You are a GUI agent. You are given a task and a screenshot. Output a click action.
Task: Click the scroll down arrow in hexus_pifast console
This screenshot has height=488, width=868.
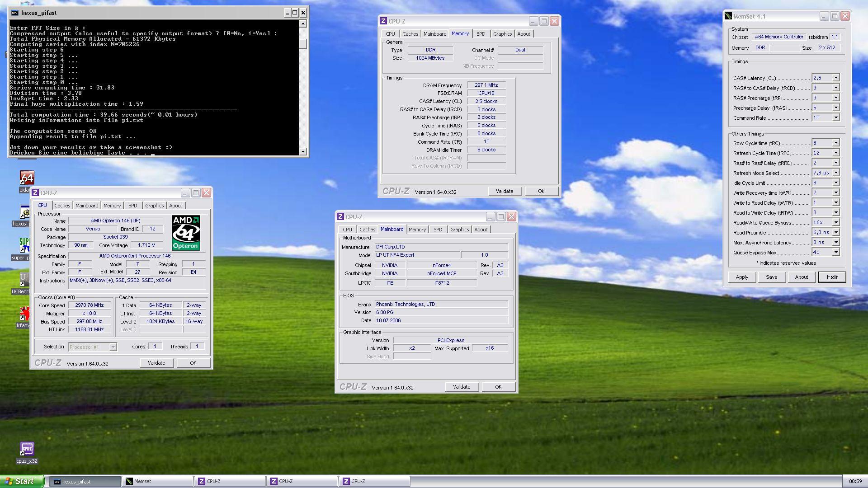tap(303, 152)
